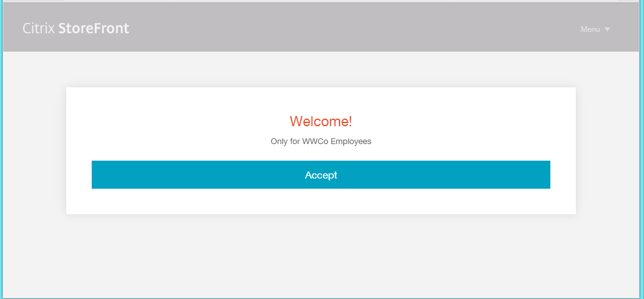The image size is (644, 299).
Task: Open the Menu dropdown in header
Action: (594, 29)
